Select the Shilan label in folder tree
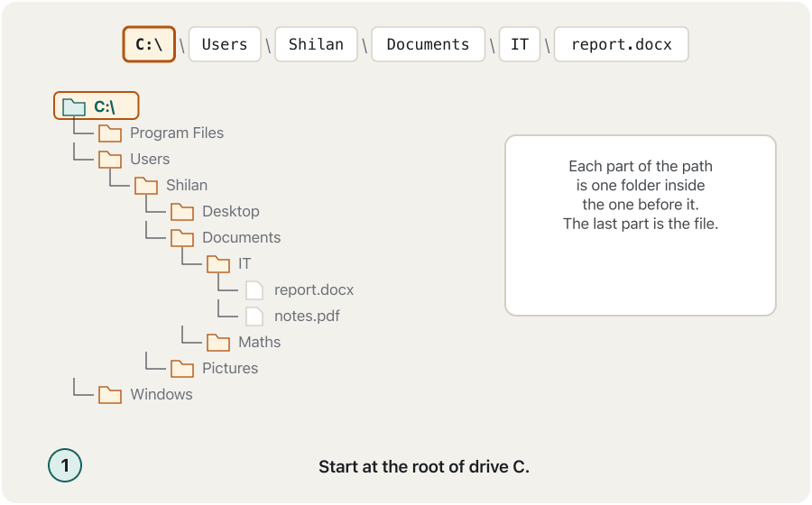Screen dimensions: 812x505 pos(187,185)
